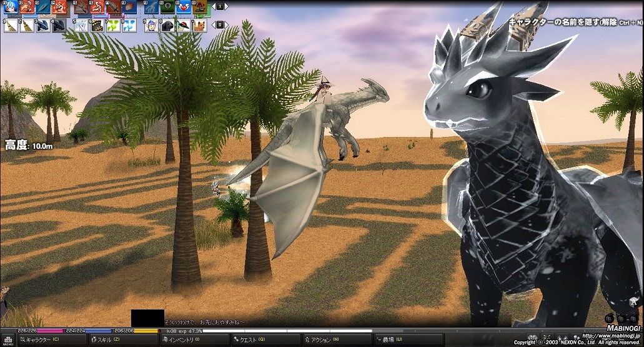Summon the blue dragon pet in slot 3

43,26
